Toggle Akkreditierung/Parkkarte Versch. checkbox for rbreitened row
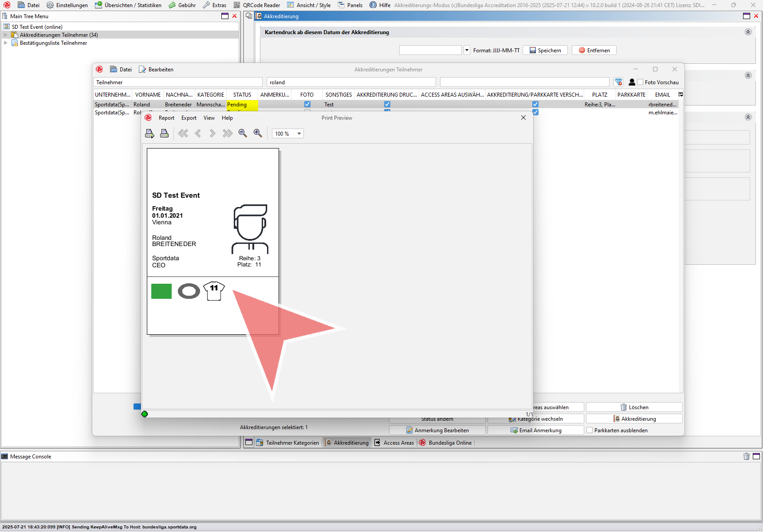 point(535,104)
